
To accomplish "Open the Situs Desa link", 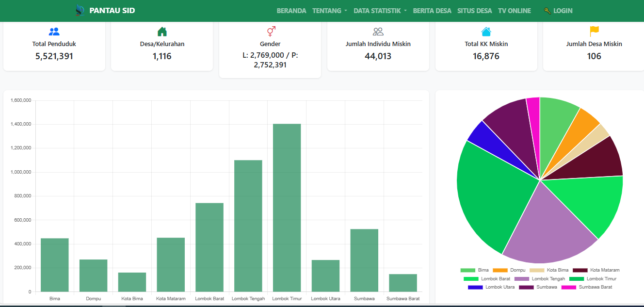I will 474,11.
